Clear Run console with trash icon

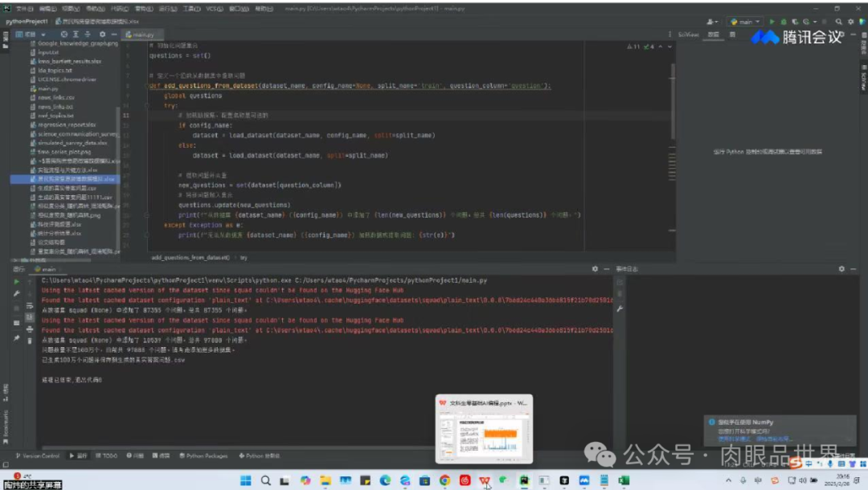click(30, 341)
